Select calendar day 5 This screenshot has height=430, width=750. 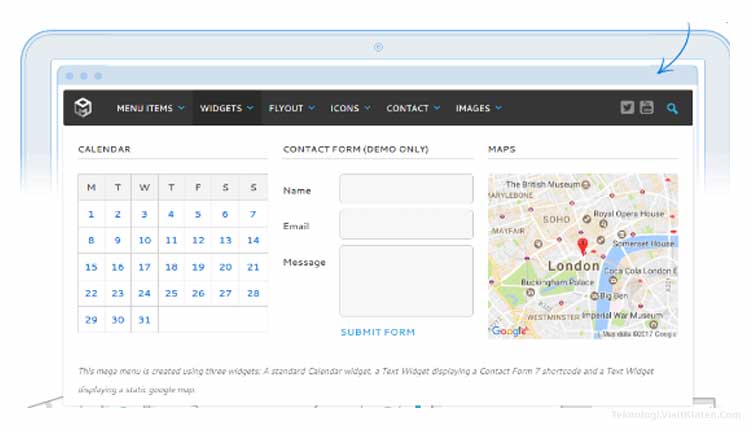(198, 214)
